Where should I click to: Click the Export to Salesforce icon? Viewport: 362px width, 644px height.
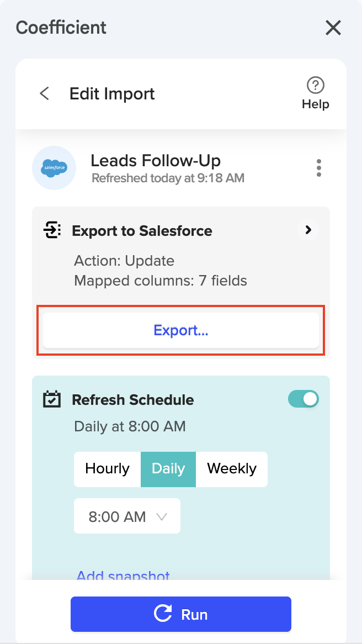coord(52,230)
